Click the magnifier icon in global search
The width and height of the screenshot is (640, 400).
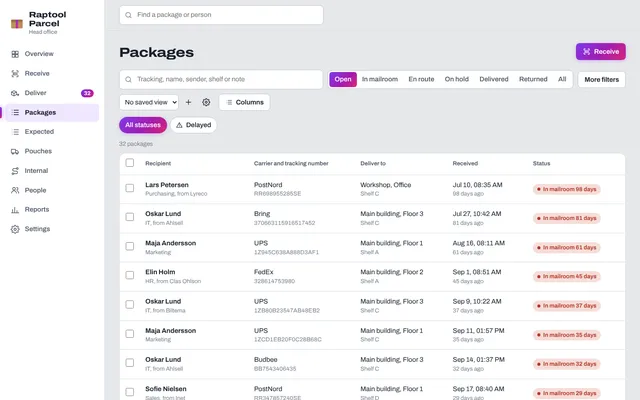[x=128, y=15]
